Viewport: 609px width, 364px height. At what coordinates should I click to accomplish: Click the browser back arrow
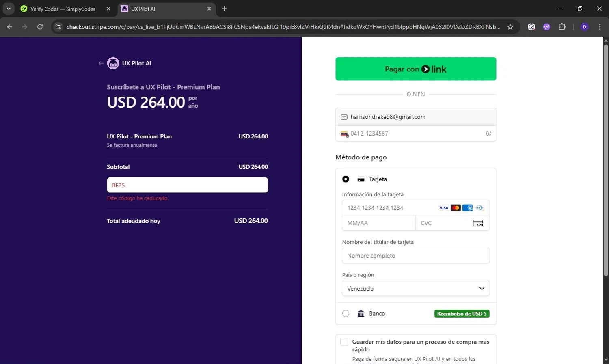[x=10, y=27]
